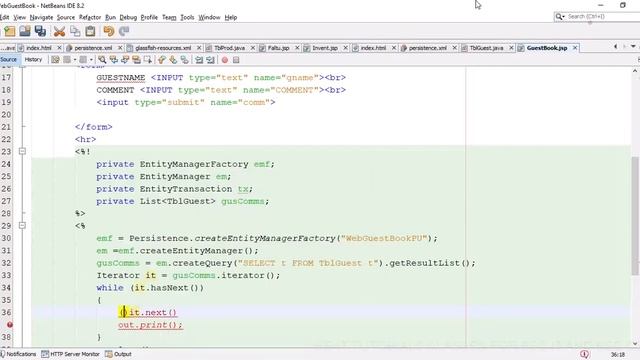Click the scrollbar up arrow in editor
Screen dimensions: 640x360
coord(635,71)
